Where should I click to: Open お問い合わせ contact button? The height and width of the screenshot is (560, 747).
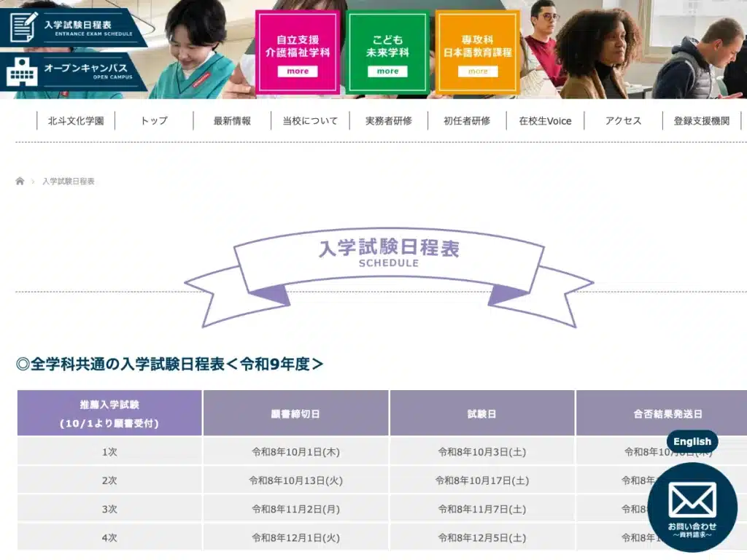coord(692,507)
